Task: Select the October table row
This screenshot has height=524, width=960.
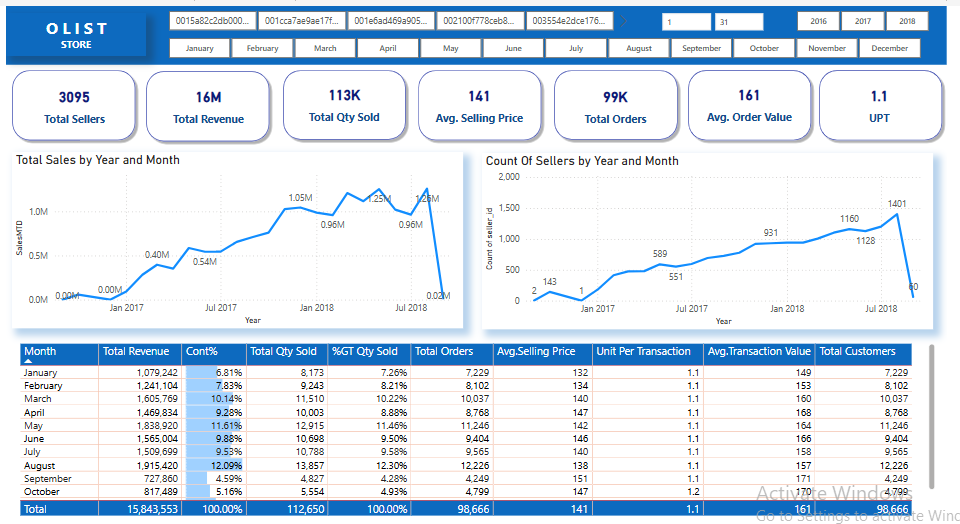Action: point(465,492)
